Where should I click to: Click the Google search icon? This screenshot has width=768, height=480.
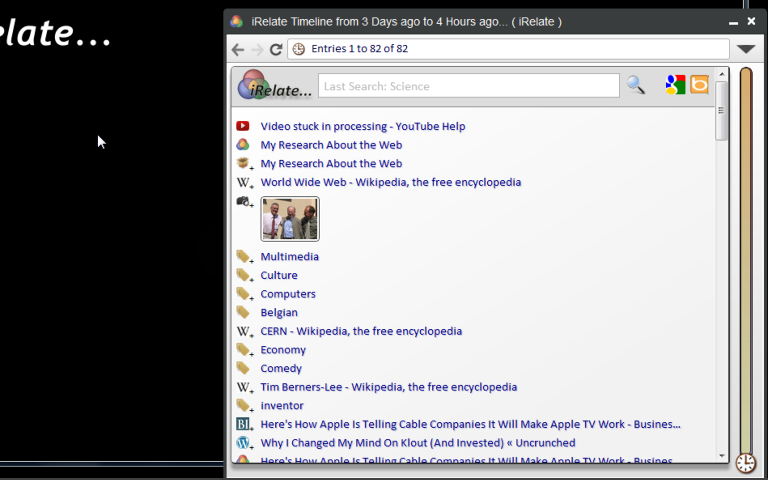pos(675,85)
